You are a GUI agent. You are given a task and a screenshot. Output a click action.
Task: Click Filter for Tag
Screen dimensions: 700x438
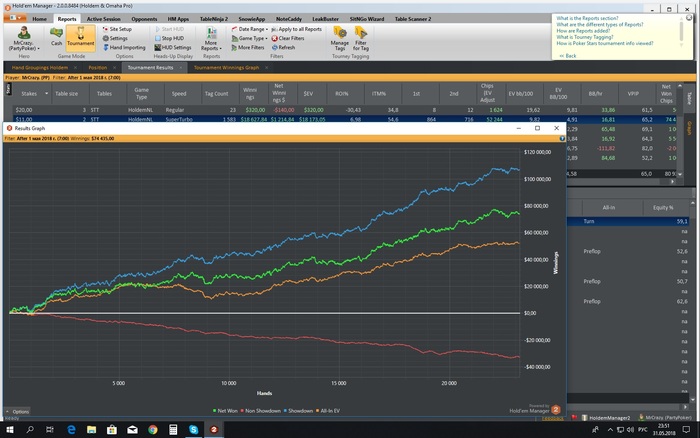(361, 38)
